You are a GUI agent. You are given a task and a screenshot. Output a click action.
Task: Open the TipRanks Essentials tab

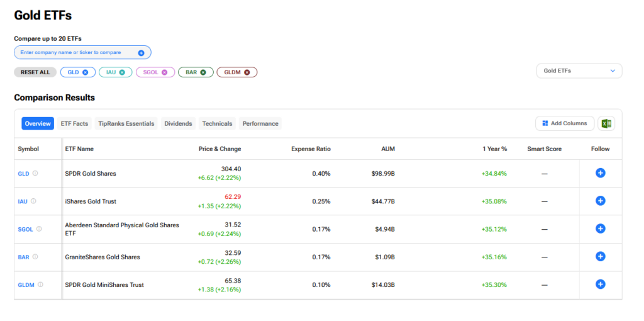(x=126, y=123)
